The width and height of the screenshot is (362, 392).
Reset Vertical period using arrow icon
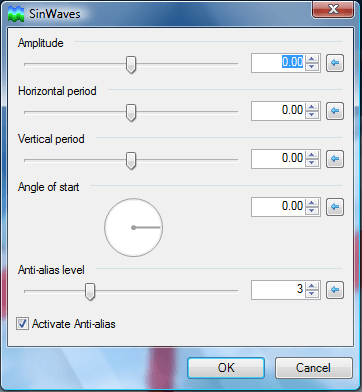pyautogui.click(x=335, y=159)
